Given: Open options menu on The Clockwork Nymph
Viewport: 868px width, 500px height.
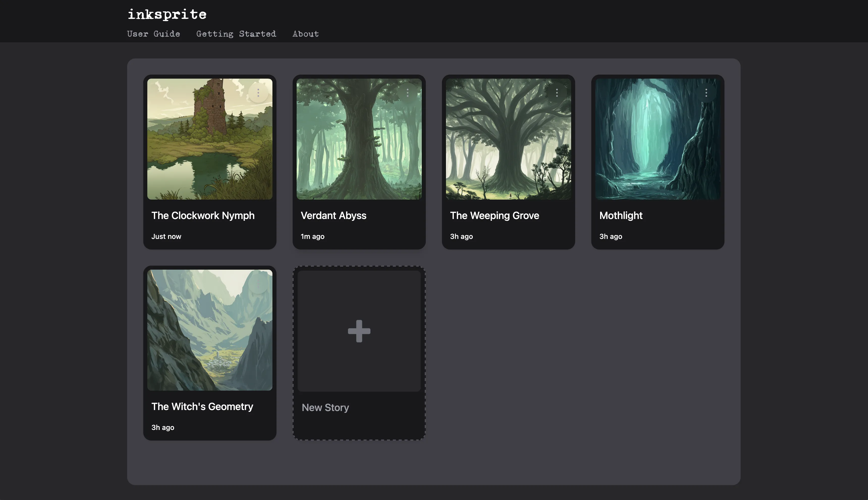Looking at the screenshot, I should (x=258, y=92).
